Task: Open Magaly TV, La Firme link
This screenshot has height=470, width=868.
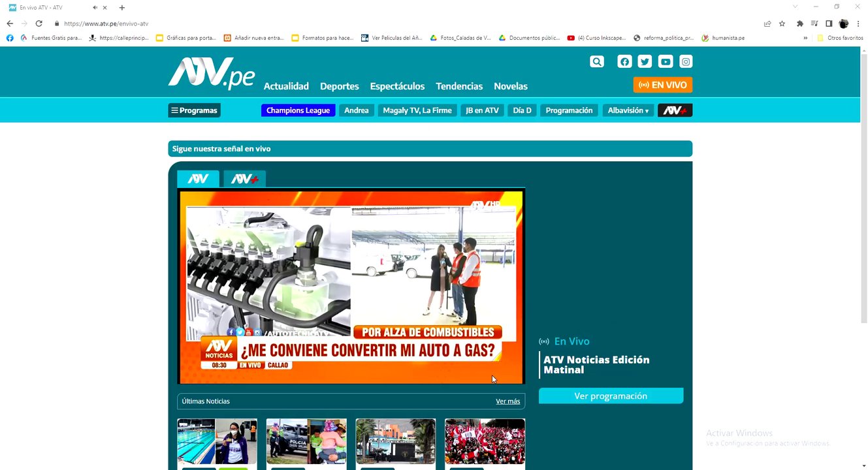Action: 417,110
